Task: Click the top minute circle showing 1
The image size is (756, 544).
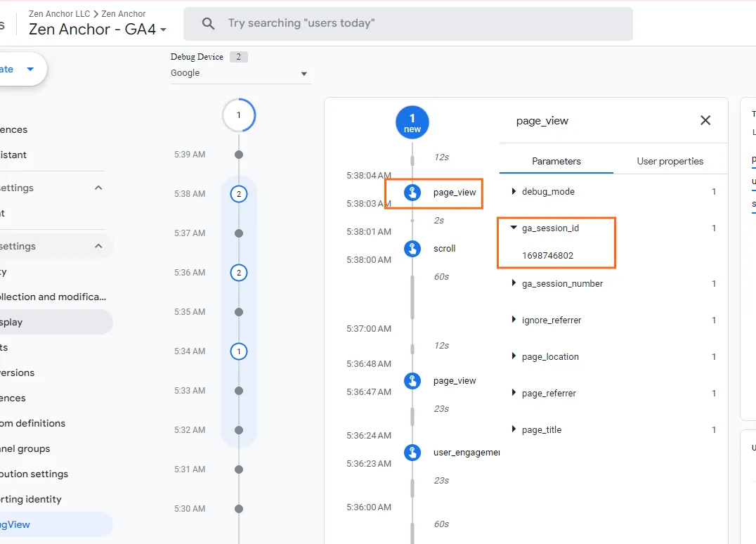Action: point(239,115)
